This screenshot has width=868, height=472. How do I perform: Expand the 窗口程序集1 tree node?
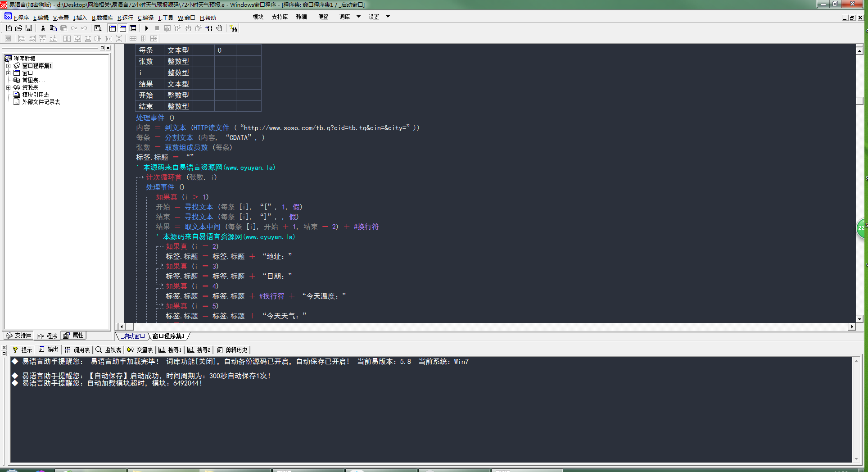[8, 66]
